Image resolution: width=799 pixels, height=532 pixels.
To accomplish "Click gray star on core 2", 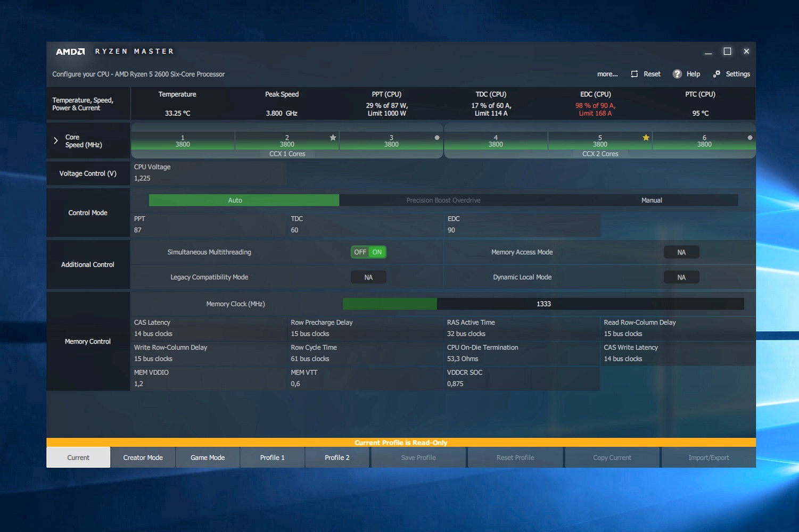I will 333,137.
